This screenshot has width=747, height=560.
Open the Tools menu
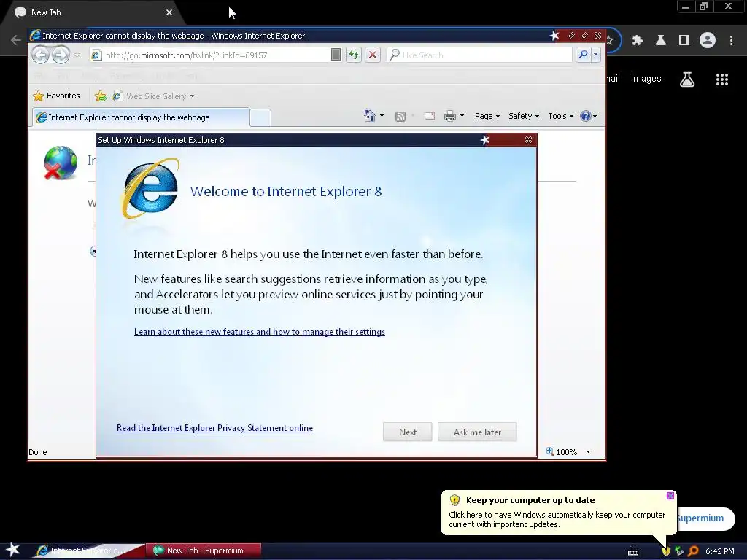click(560, 116)
